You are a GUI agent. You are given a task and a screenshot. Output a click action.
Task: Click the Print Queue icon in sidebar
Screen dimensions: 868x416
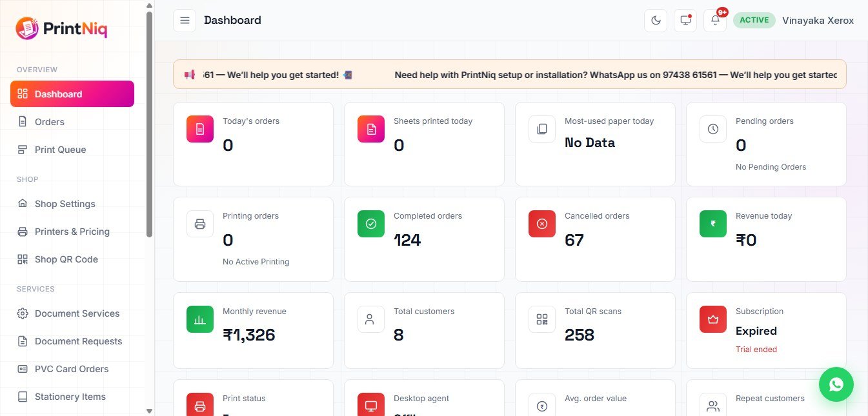coord(23,149)
